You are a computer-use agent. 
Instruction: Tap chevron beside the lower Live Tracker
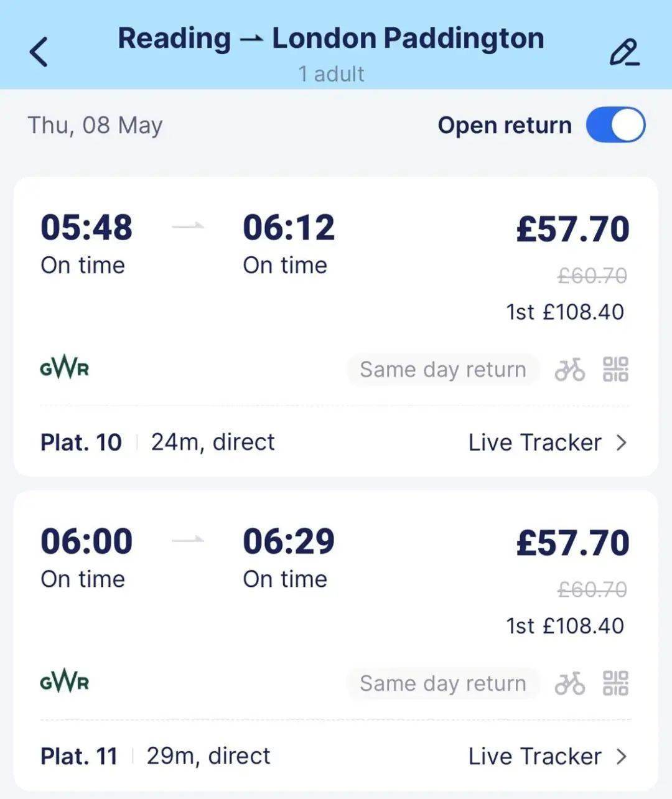[x=621, y=756]
